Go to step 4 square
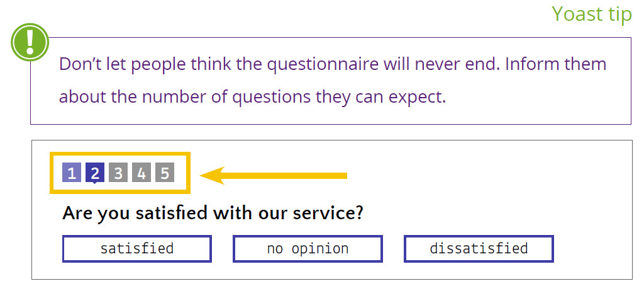 point(142,173)
